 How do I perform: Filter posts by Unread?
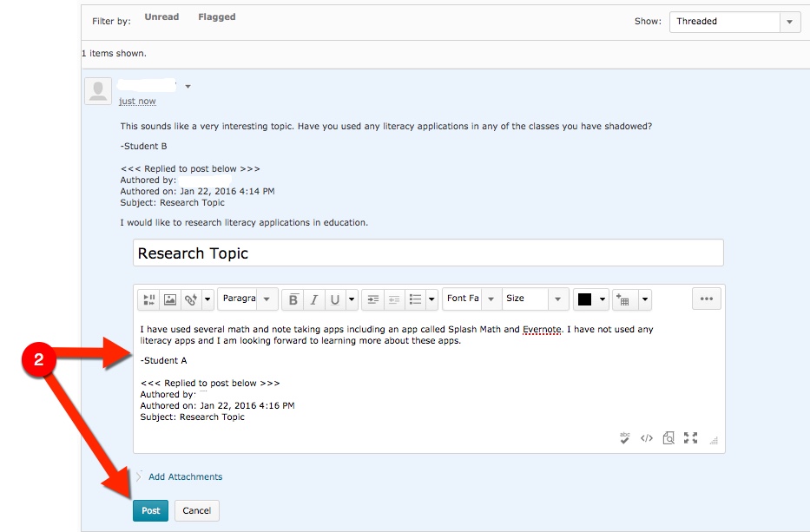161,17
